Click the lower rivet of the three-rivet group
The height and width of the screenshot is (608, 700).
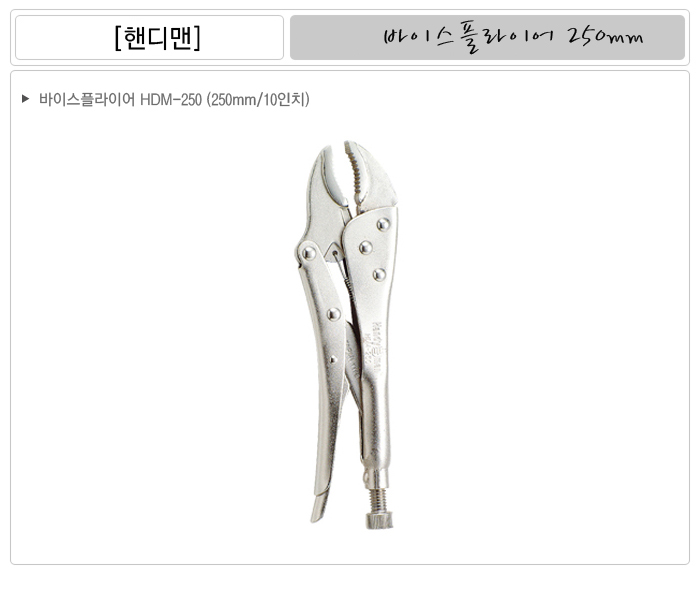[379, 275]
